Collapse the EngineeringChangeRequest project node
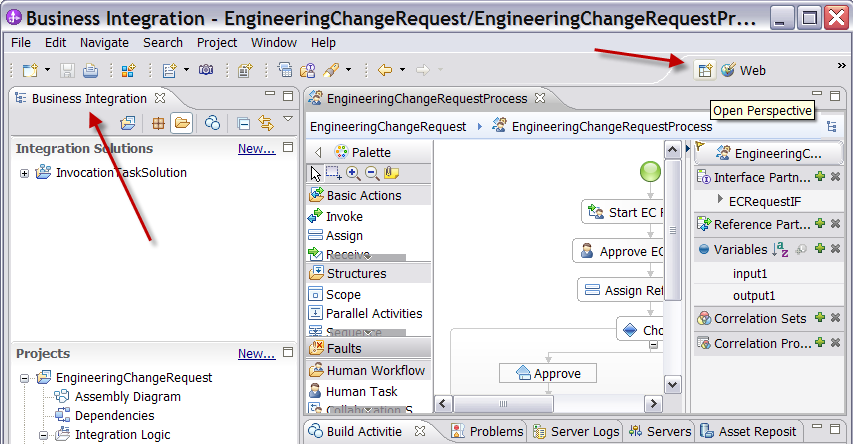The width and height of the screenshot is (853, 444). (24, 378)
